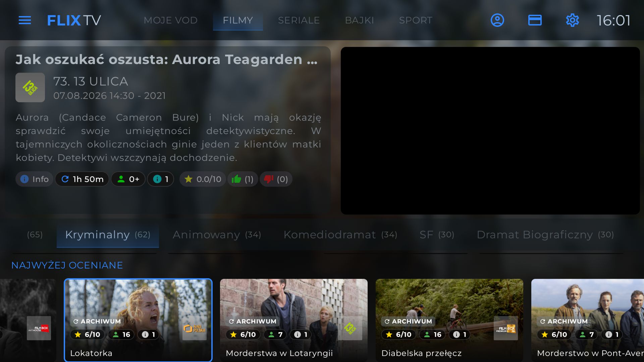Image resolution: width=644 pixels, height=362 pixels.
Task: Open the user profile icon
Action: point(497,20)
